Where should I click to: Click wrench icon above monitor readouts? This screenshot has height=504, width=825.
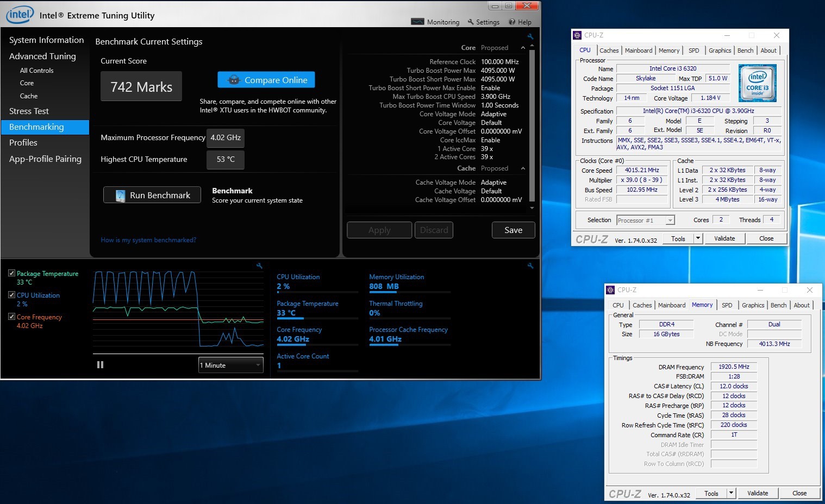(530, 266)
